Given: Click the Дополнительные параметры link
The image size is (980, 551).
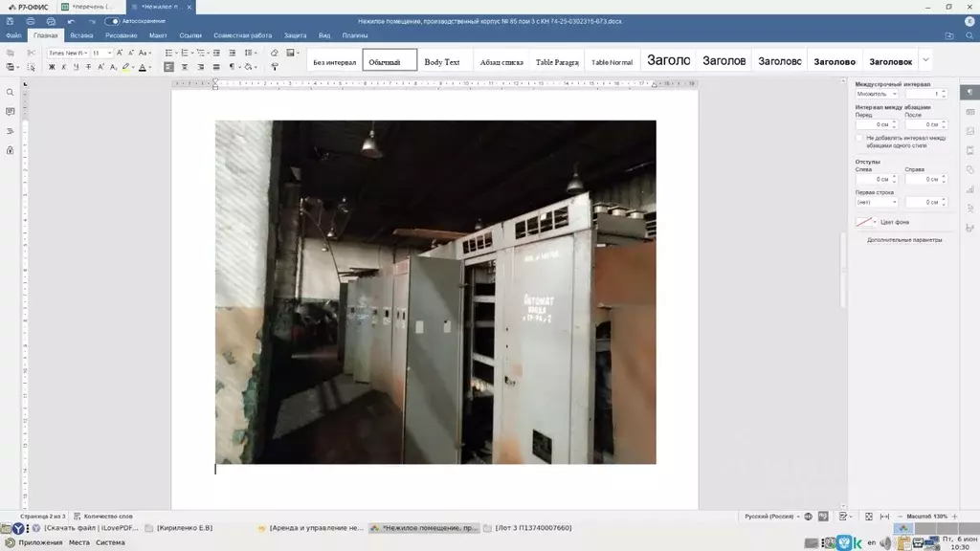Looking at the screenshot, I should tap(904, 240).
